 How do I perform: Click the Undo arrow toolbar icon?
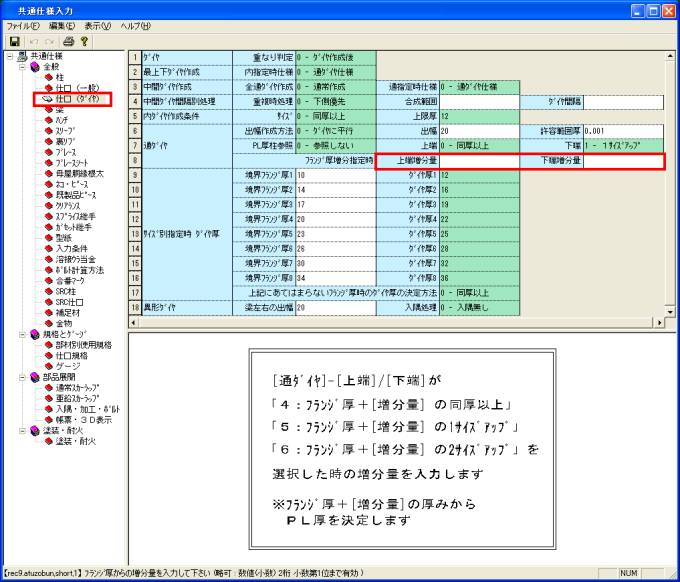[34, 42]
